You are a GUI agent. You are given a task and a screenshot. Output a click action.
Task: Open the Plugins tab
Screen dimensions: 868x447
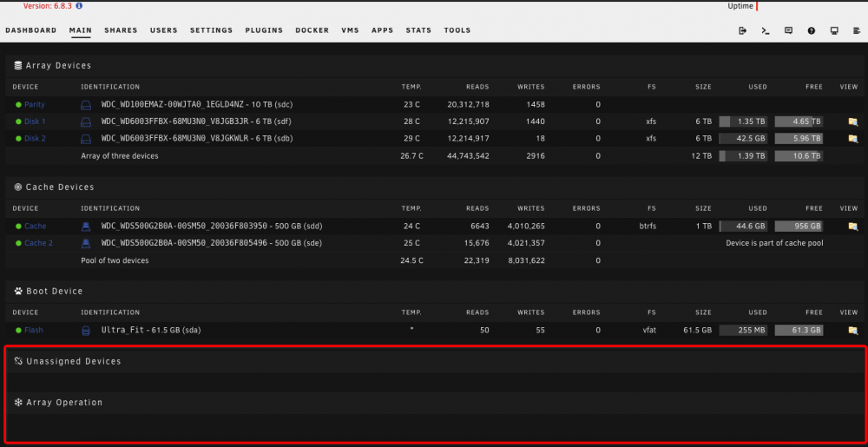264,30
